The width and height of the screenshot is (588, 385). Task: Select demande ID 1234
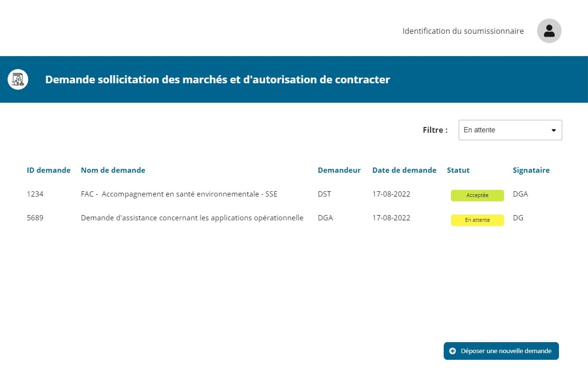[35, 194]
